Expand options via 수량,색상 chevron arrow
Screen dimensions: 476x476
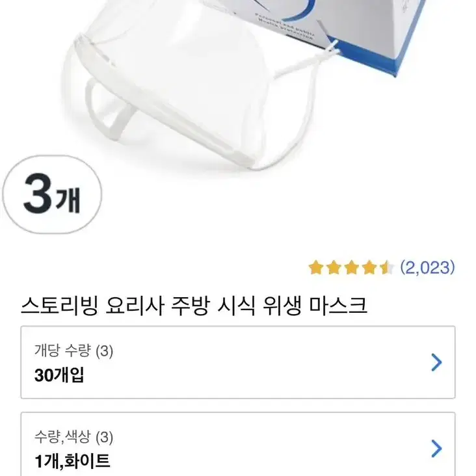click(436, 449)
